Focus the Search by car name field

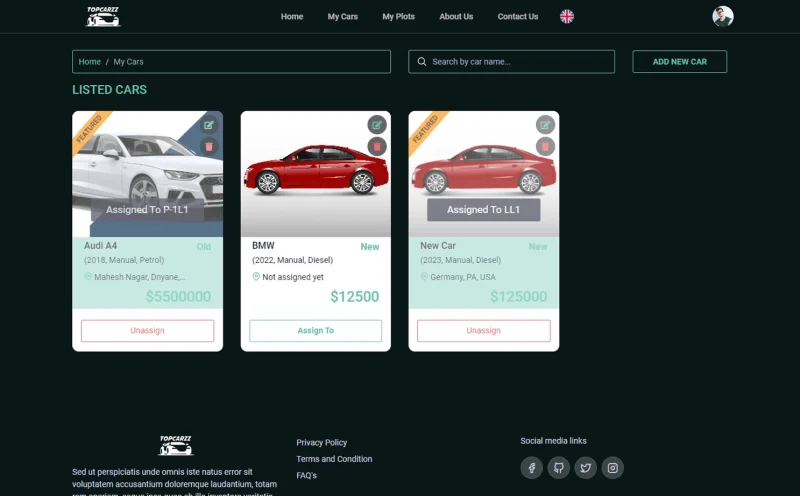point(511,62)
